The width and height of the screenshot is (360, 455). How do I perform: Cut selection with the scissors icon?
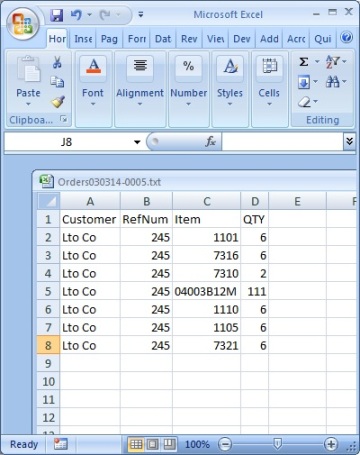(x=57, y=62)
